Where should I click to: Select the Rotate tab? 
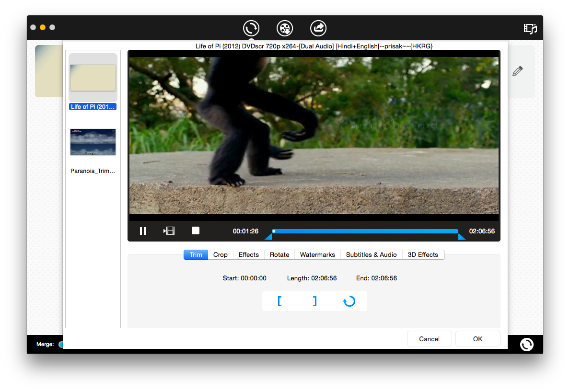click(279, 254)
